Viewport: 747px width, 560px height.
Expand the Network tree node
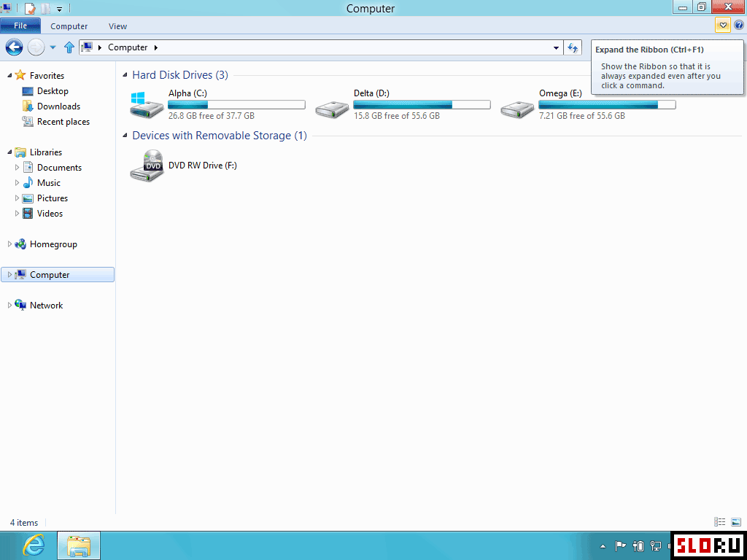point(9,306)
